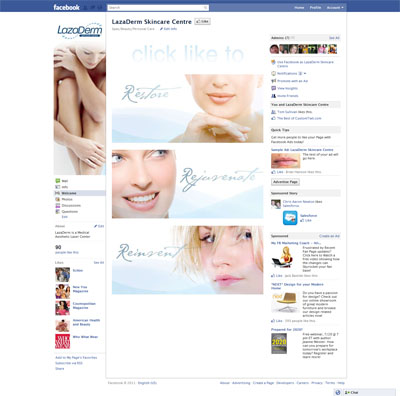Click the Edit link below the Questions tab
Image resolution: width=400 pixels, height=396 pixels.
click(64, 217)
